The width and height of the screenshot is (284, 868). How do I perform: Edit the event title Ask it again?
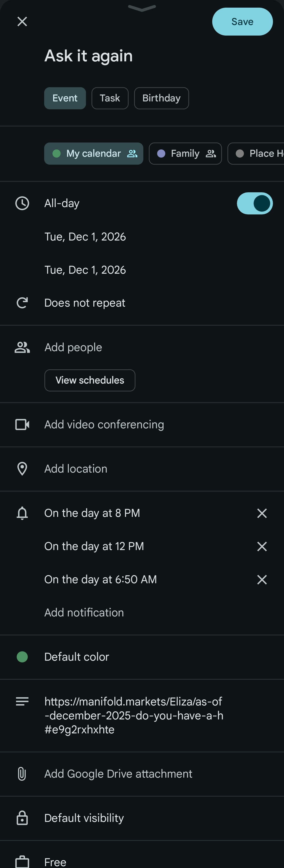(89, 56)
